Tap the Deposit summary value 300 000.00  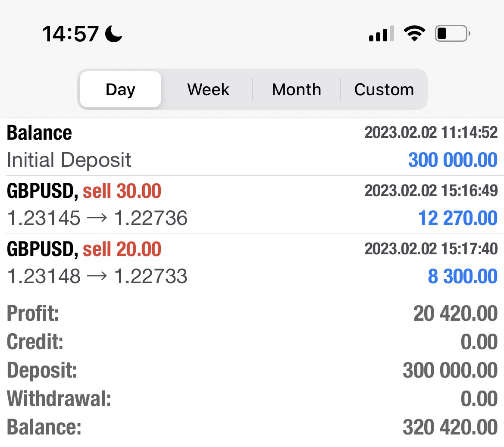(450, 370)
